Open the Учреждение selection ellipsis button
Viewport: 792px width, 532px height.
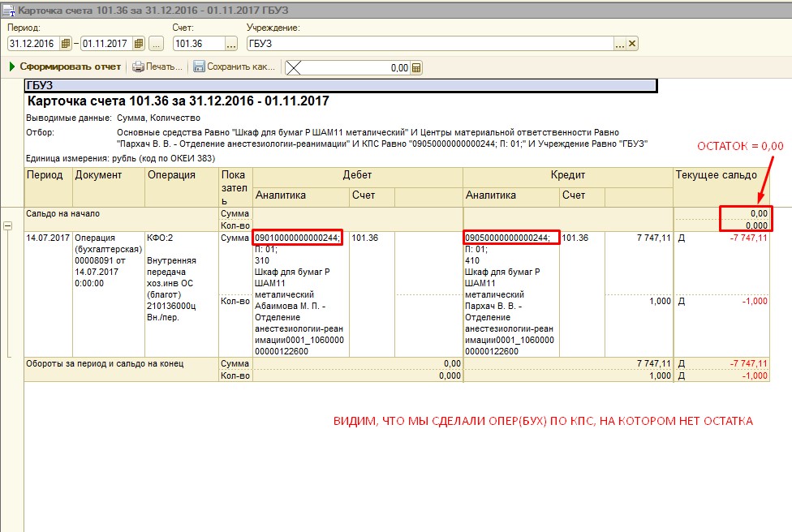620,44
